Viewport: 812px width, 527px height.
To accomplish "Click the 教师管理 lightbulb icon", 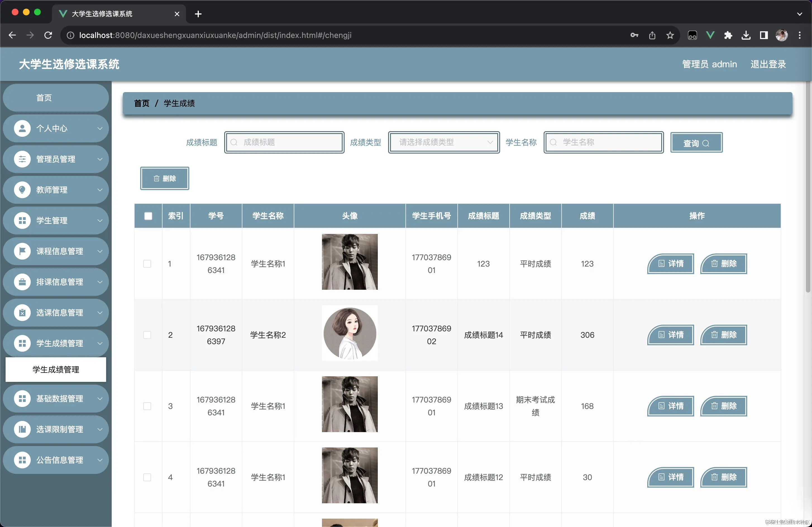I will (22, 190).
